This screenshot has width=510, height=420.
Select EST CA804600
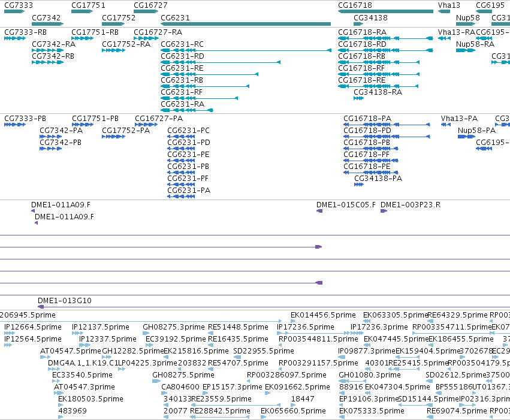coord(180,387)
